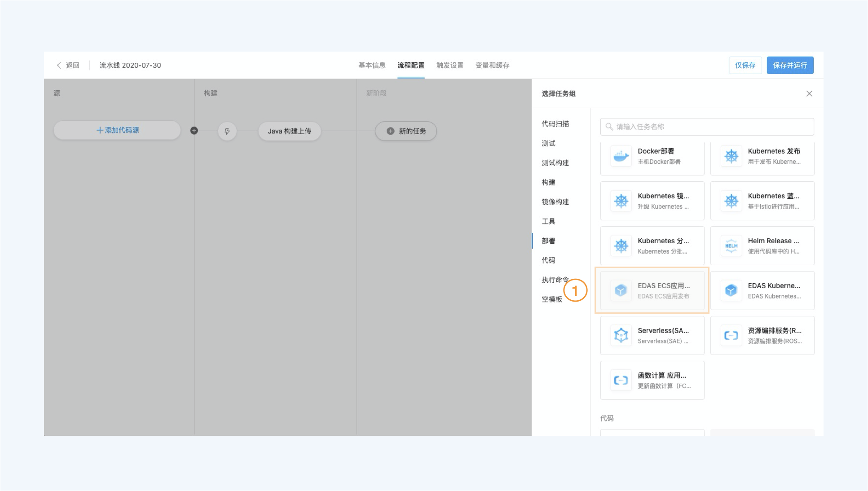The image size is (868, 491).
Task: Select the 新的任务 node
Action: [x=406, y=131]
